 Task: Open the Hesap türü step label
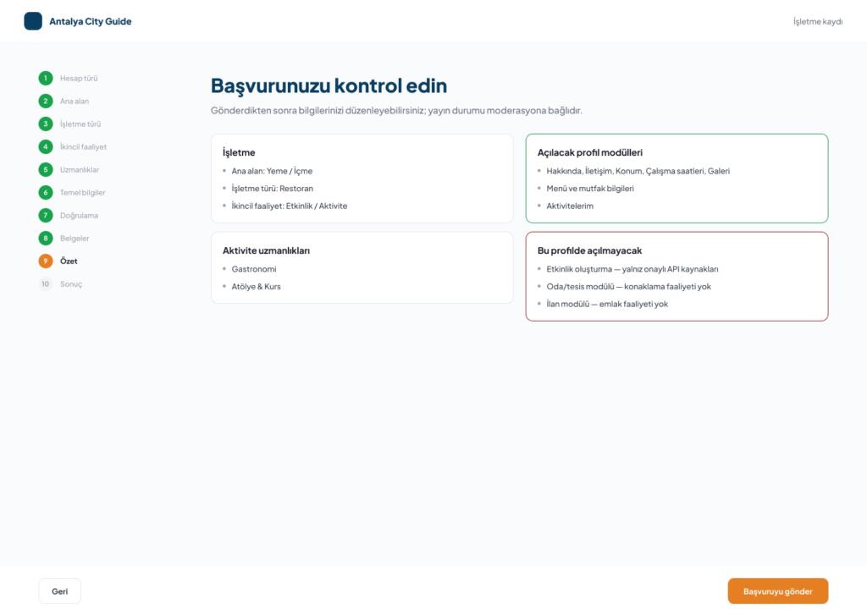tap(79, 79)
